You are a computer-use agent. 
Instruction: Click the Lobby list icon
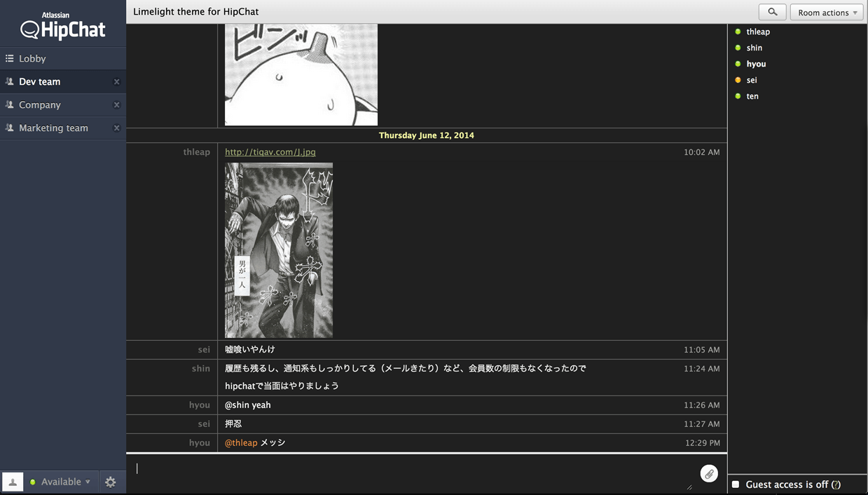[8, 57]
